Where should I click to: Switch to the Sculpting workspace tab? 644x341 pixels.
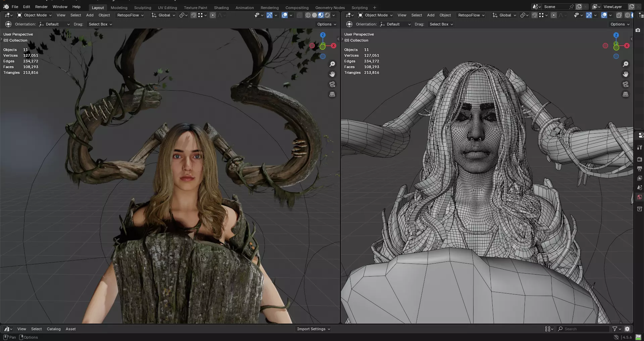point(143,8)
